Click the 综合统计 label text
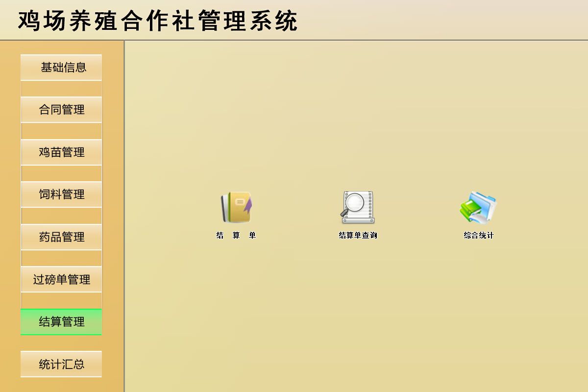Image resolution: width=588 pixels, height=392 pixels. [479, 235]
